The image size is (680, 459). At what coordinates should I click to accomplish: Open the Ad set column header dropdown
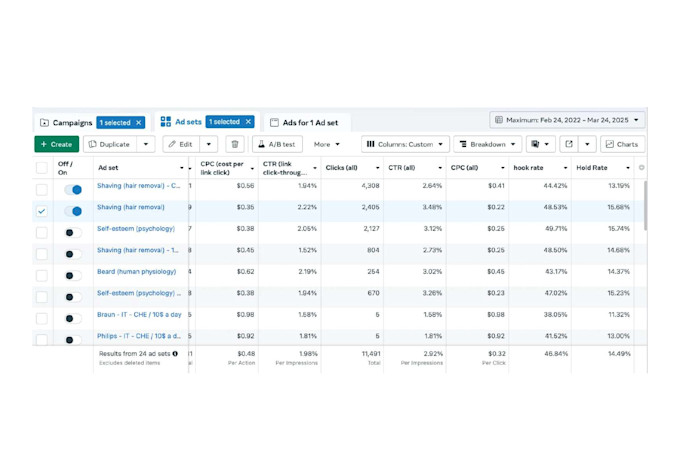click(x=182, y=168)
